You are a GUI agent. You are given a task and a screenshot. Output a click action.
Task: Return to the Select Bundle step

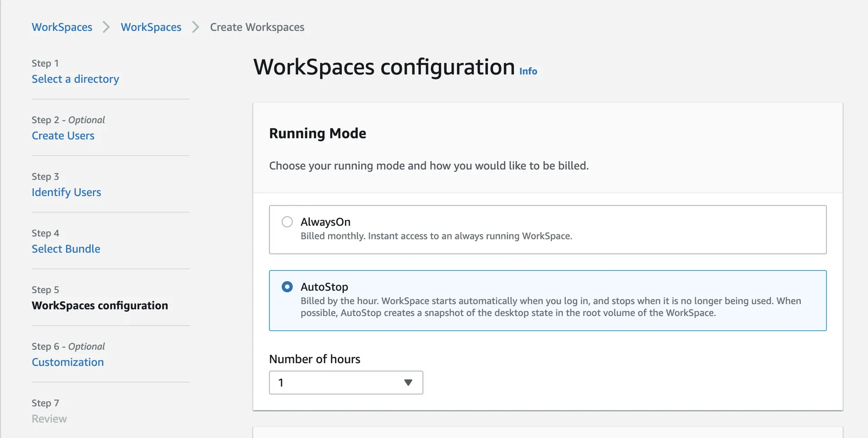pyautogui.click(x=66, y=249)
